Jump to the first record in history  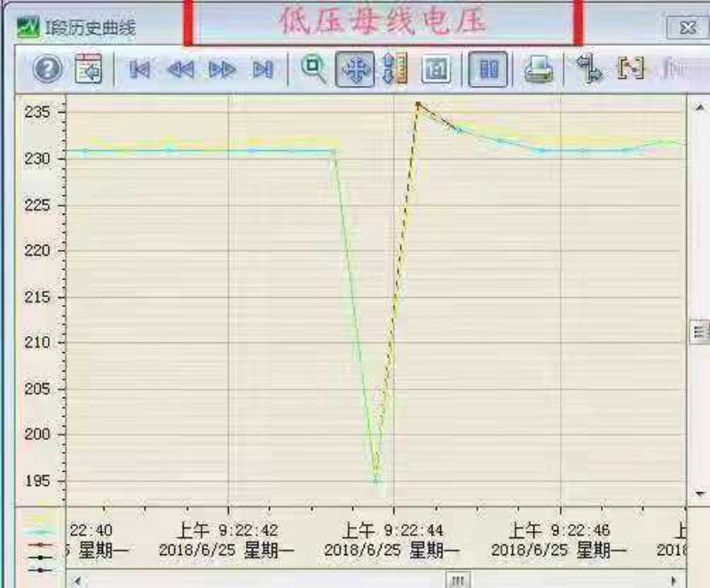point(140,70)
